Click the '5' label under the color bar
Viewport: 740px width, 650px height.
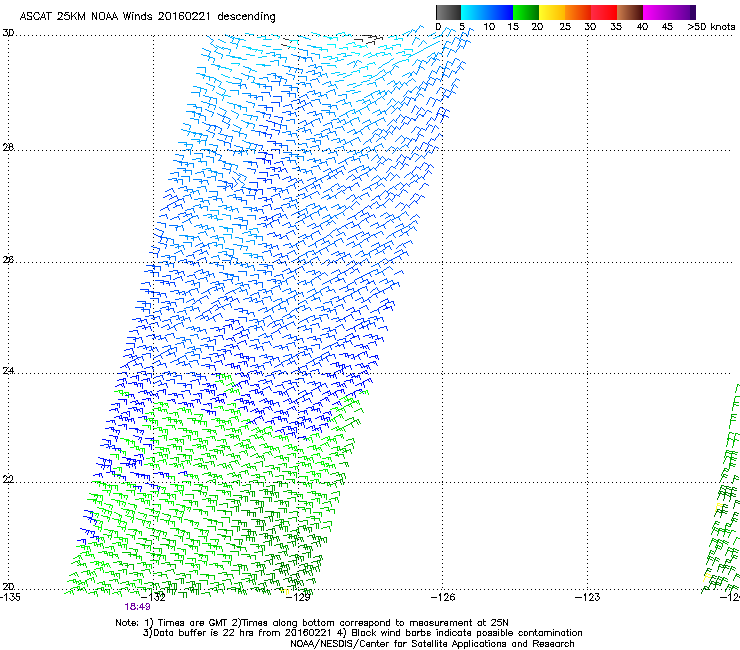pyautogui.click(x=462, y=27)
